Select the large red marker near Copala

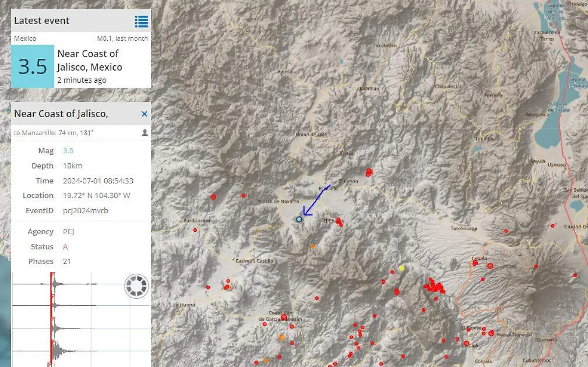(x=490, y=266)
